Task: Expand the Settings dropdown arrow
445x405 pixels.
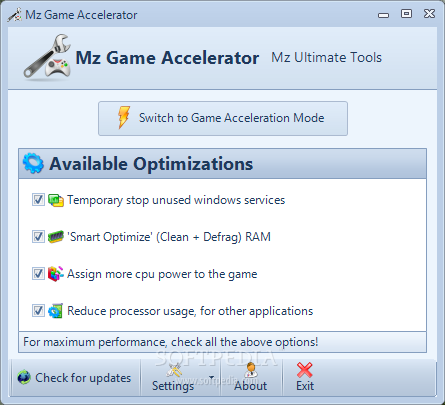Action: tap(211, 378)
